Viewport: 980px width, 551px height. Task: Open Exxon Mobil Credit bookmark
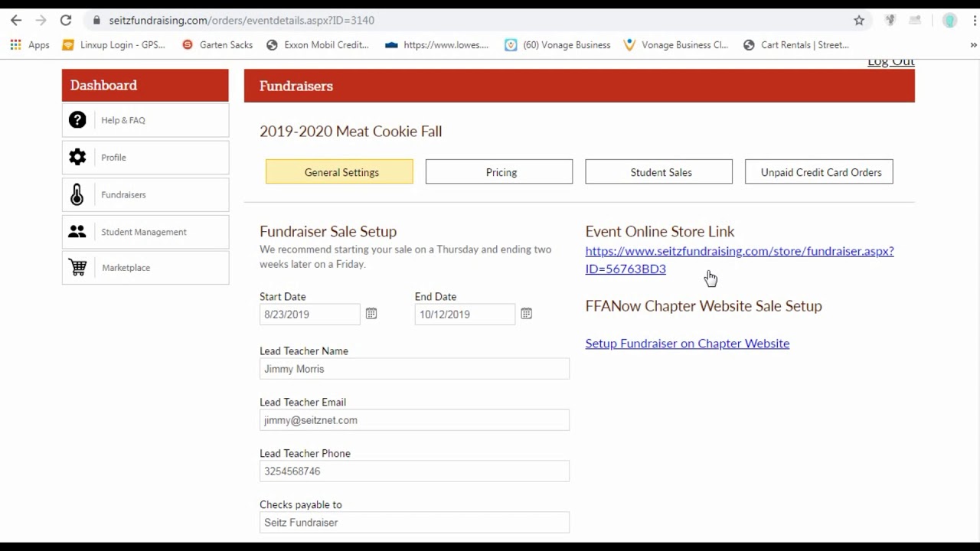click(318, 45)
